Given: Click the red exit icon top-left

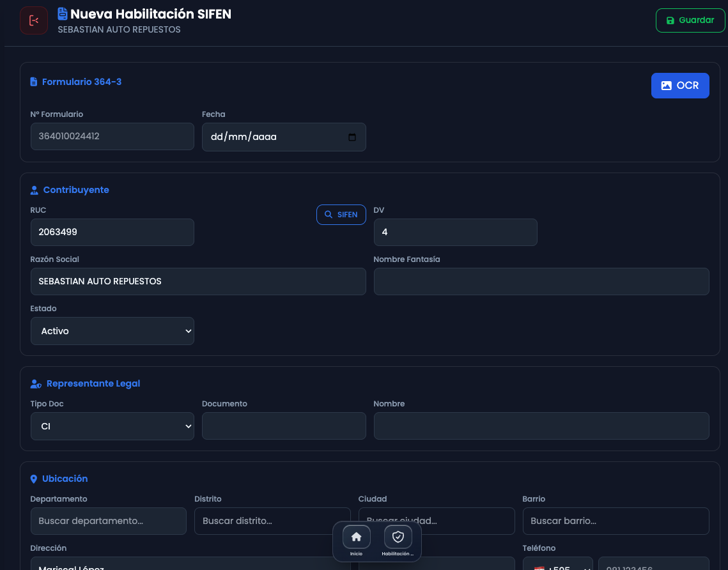Looking at the screenshot, I should point(34,20).
